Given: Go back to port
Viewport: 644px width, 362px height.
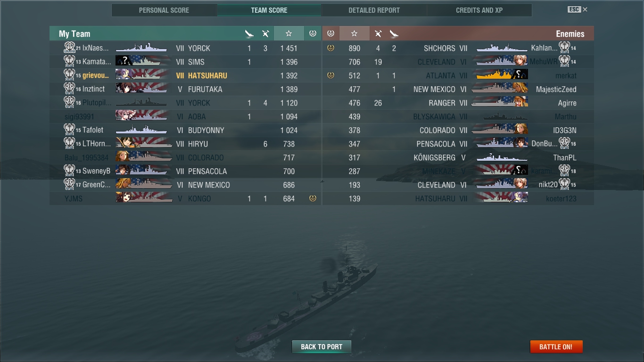Looking at the screenshot, I should point(322,346).
